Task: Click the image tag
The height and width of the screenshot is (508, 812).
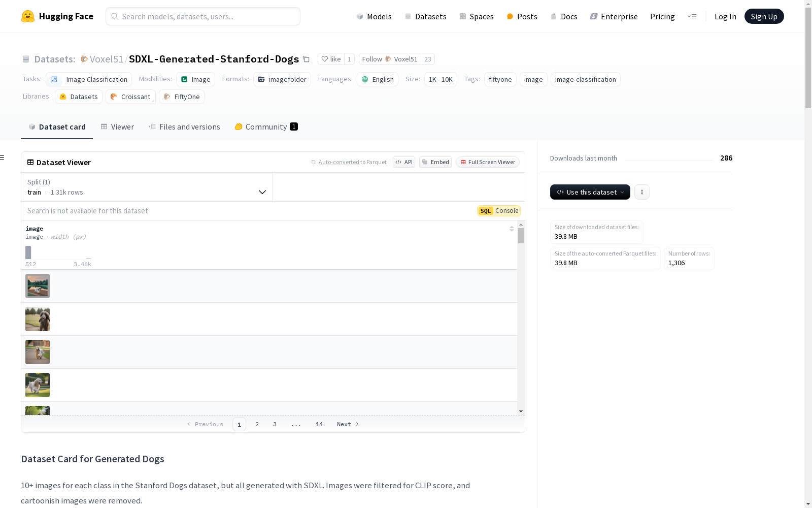Action: [533, 79]
